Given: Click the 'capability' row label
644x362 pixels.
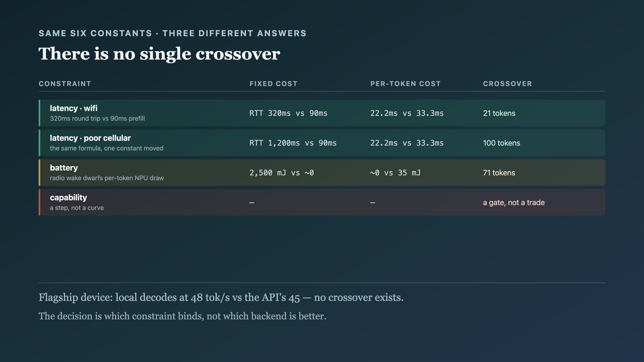Looking at the screenshot, I should pyautogui.click(x=68, y=198).
